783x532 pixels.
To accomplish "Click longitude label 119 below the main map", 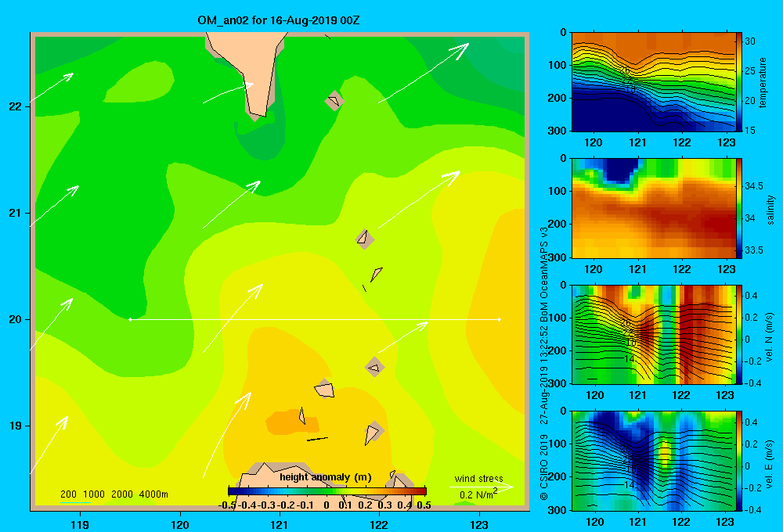I will pyautogui.click(x=80, y=524).
